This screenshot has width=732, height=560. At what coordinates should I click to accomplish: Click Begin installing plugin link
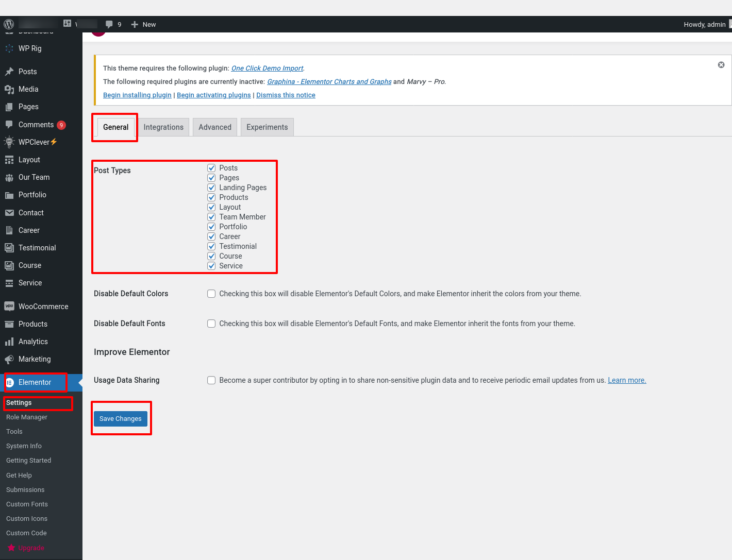(137, 95)
